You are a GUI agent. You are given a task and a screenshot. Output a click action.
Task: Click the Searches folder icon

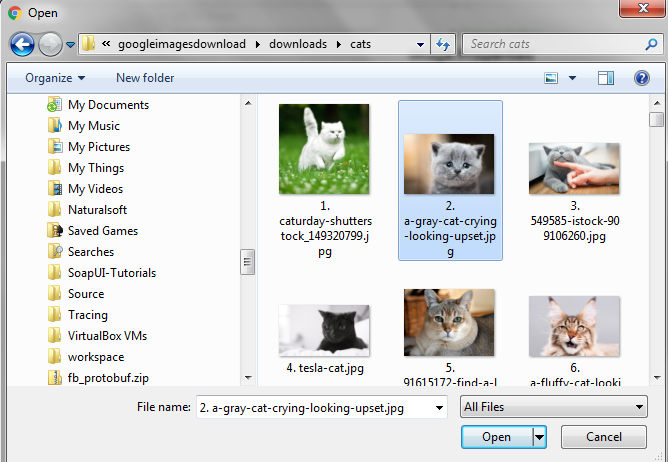55,251
